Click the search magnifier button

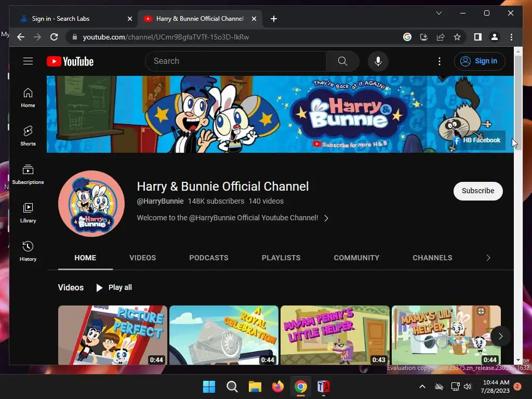(343, 61)
